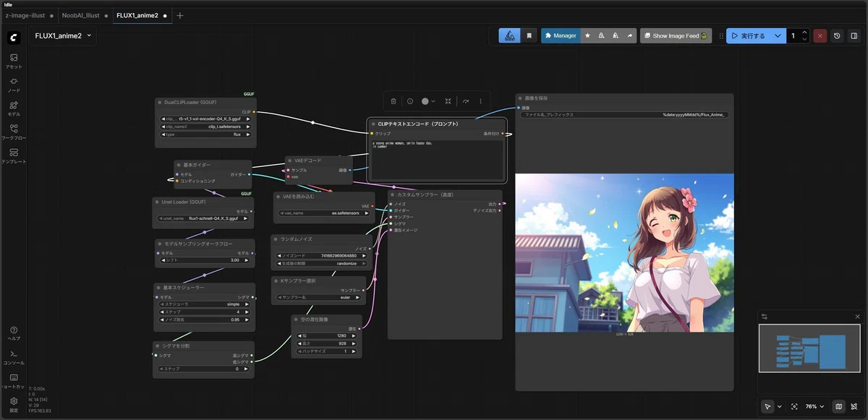The width and height of the screenshot is (868, 420).
Task: Open サンプラー名 euler combo box
Action: click(x=319, y=296)
